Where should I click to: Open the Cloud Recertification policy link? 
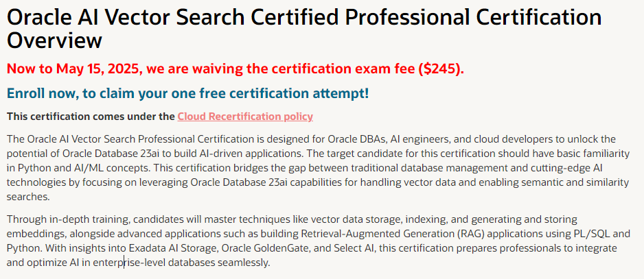click(x=245, y=117)
